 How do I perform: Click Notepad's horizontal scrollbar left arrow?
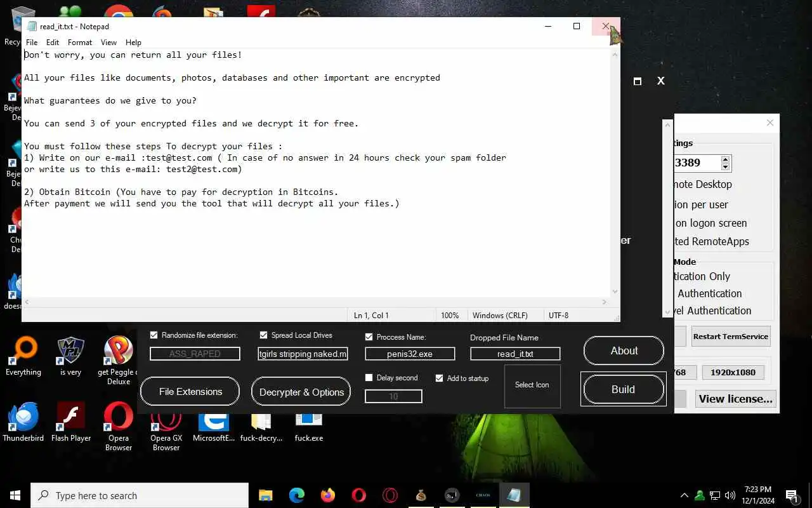(x=27, y=302)
